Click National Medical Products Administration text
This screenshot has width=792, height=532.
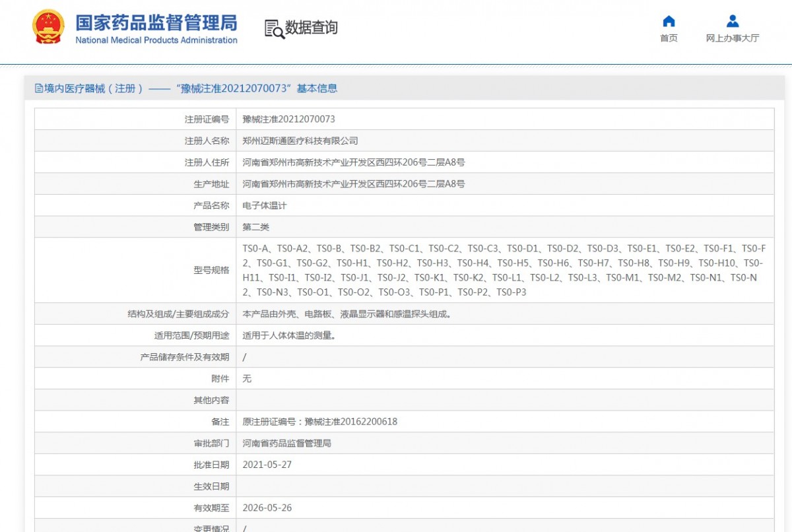point(156,40)
